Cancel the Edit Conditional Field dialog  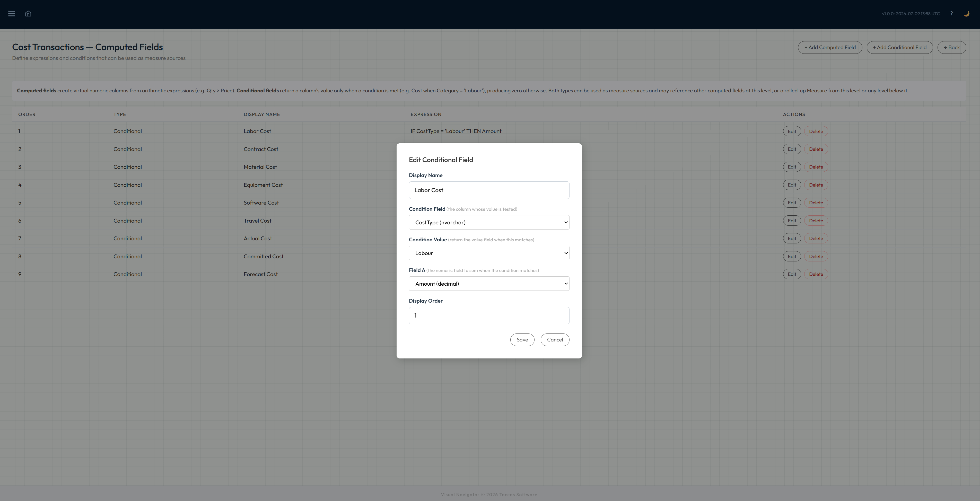point(555,340)
